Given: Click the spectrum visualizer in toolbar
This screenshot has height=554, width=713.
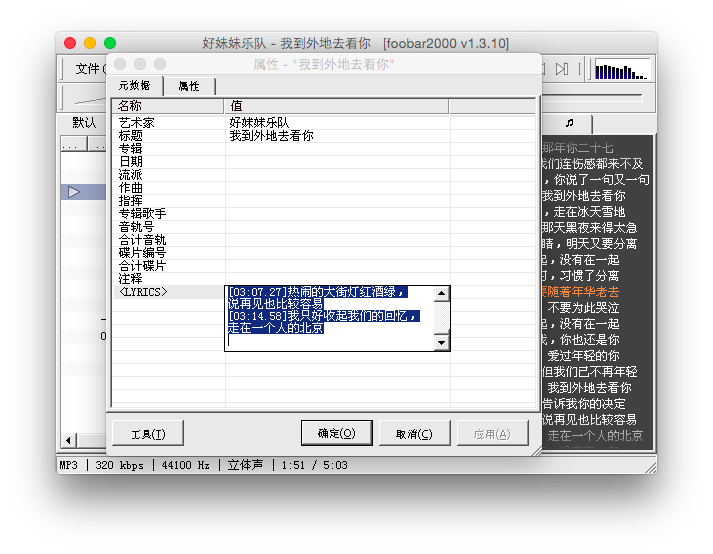Looking at the screenshot, I should (x=621, y=70).
